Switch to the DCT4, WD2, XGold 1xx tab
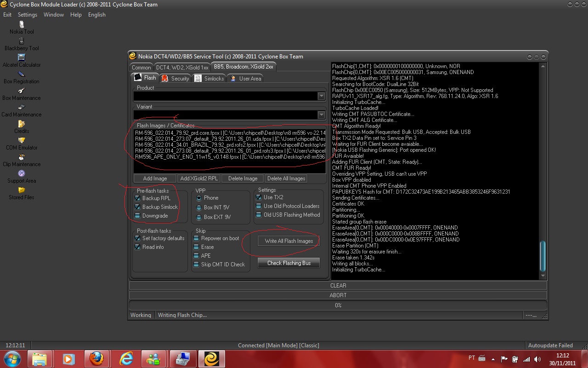 pos(182,68)
